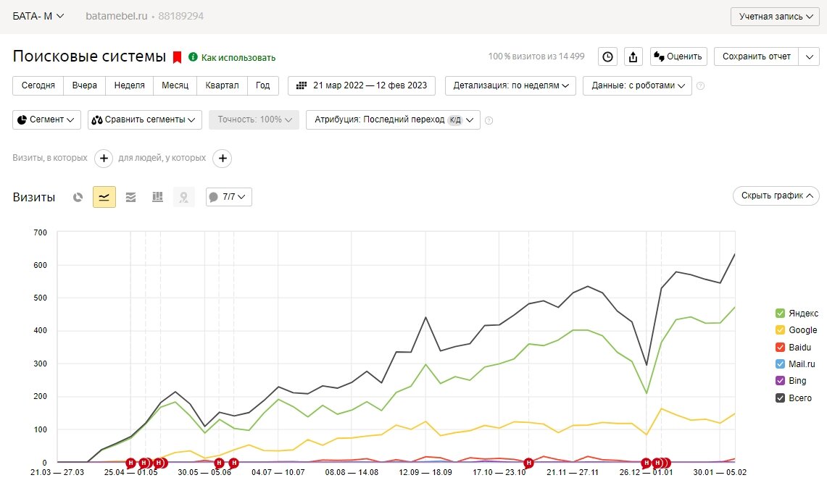Open the report history via the clock icon
The image size is (827, 504).
point(607,56)
